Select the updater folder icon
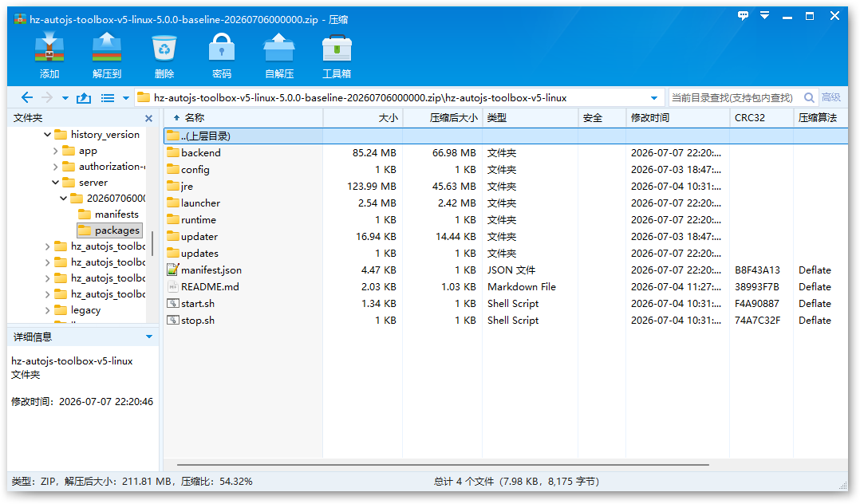The width and height of the screenshot is (860, 504). pos(173,236)
